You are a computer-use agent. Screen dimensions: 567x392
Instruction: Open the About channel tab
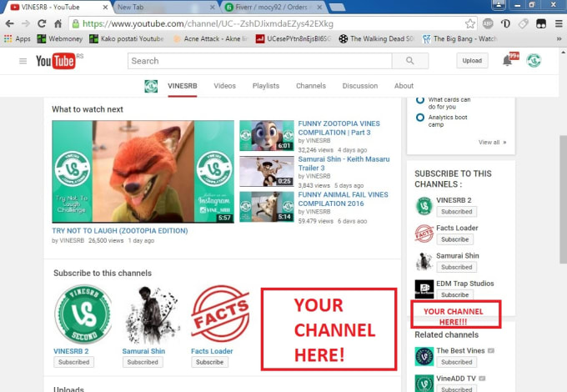[x=404, y=86]
